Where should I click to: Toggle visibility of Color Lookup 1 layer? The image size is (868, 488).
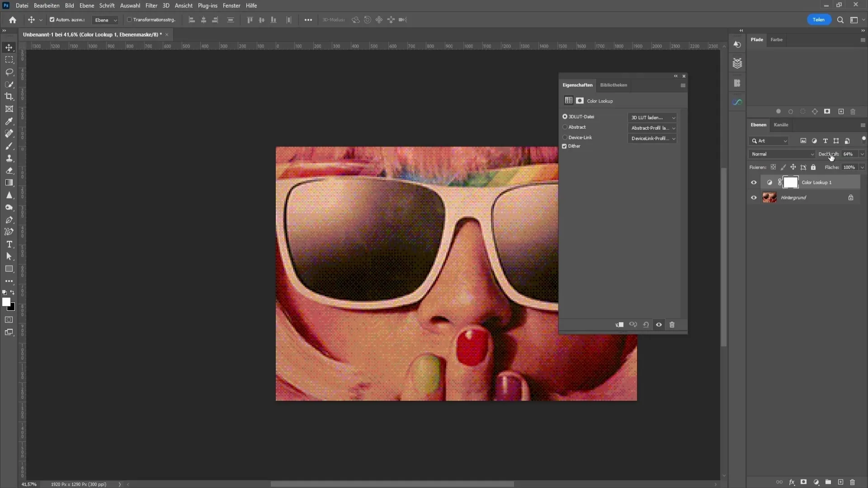pyautogui.click(x=753, y=183)
